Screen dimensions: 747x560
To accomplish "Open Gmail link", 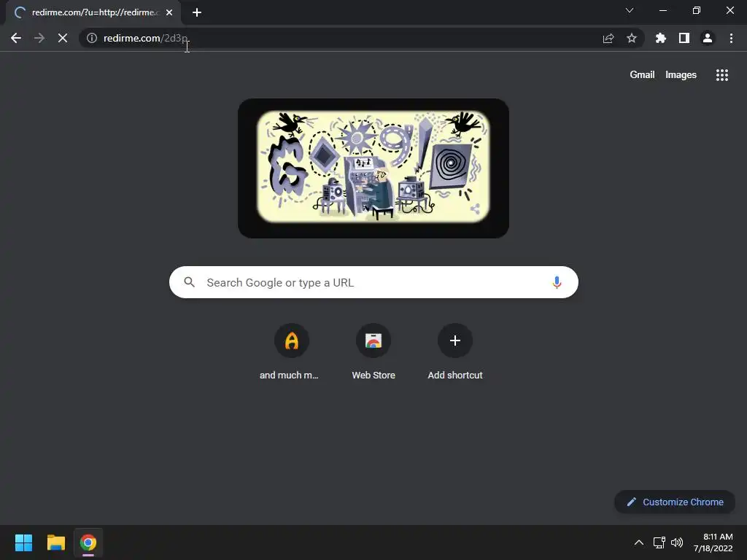I will pyautogui.click(x=642, y=75).
